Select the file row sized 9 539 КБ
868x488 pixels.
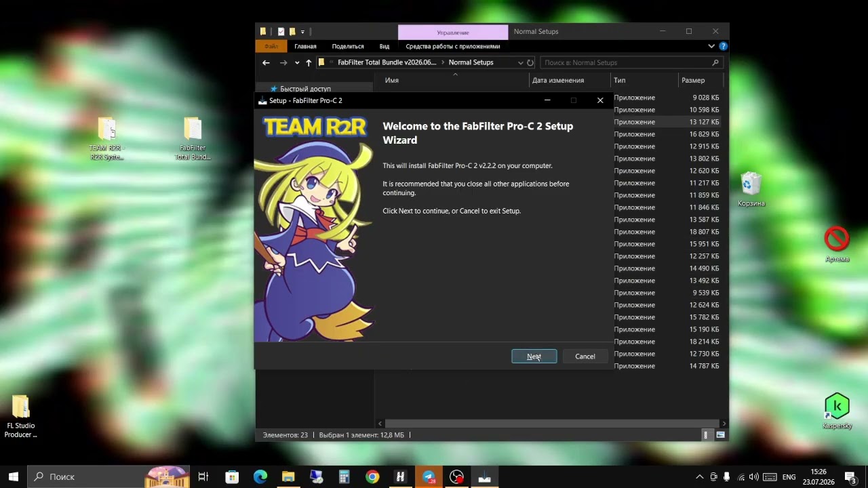point(668,293)
